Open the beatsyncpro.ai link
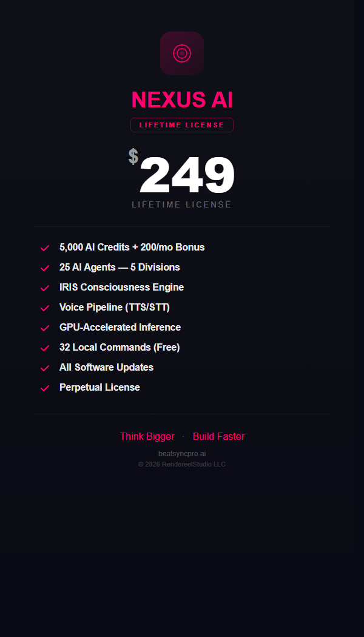The image size is (364, 637). coord(182,454)
